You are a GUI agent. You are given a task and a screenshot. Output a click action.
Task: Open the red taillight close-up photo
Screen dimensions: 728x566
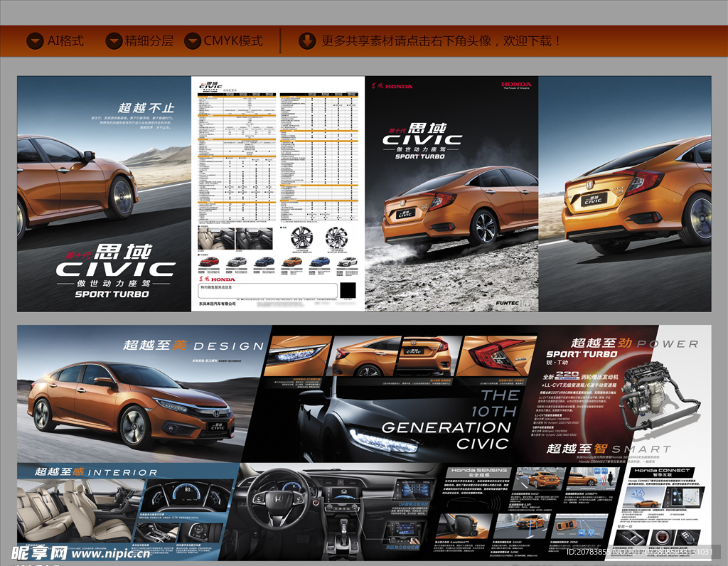pos(497,356)
